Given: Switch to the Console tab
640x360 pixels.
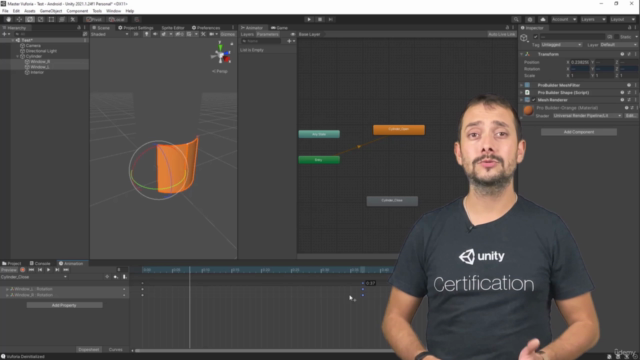Looking at the screenshot, I should (x=40, y=264).
